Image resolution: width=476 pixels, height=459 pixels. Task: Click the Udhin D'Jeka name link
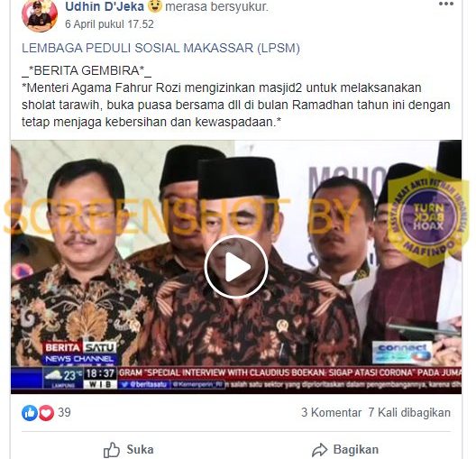click(105, 6)
